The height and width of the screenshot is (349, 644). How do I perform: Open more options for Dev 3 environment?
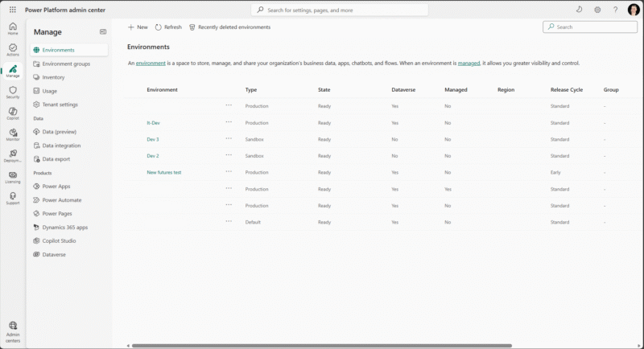[229, 139]
